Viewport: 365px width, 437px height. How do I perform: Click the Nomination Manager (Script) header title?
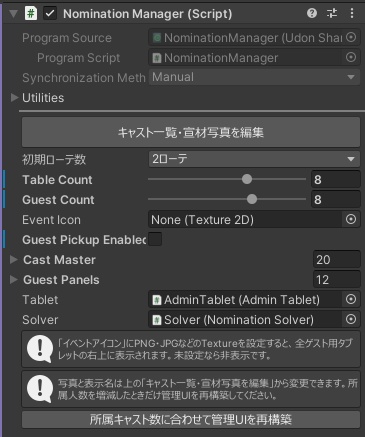147,14
